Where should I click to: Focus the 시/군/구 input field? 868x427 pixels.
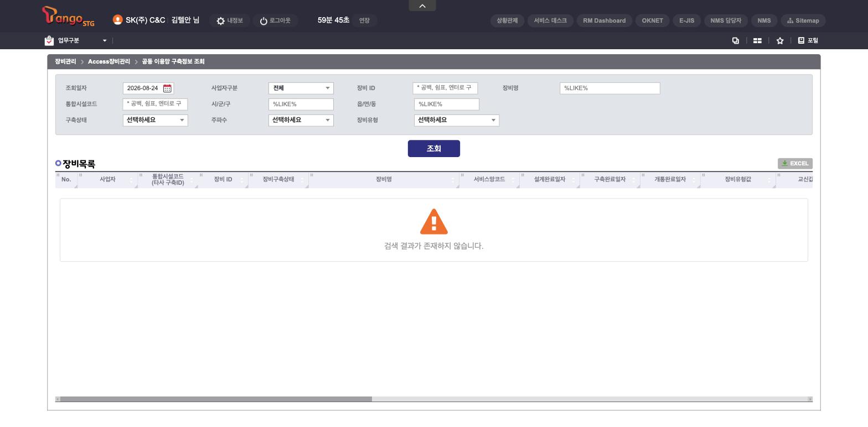(301, 105)
